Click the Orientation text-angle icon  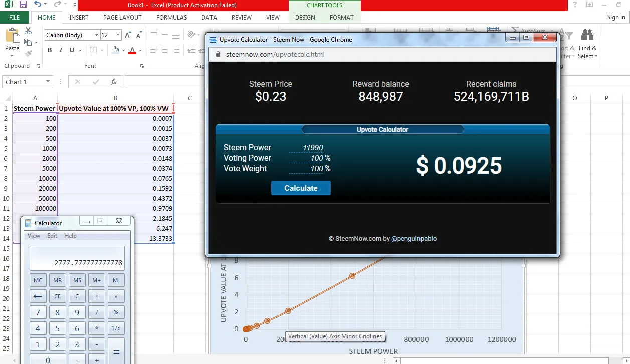coord(192,35)
